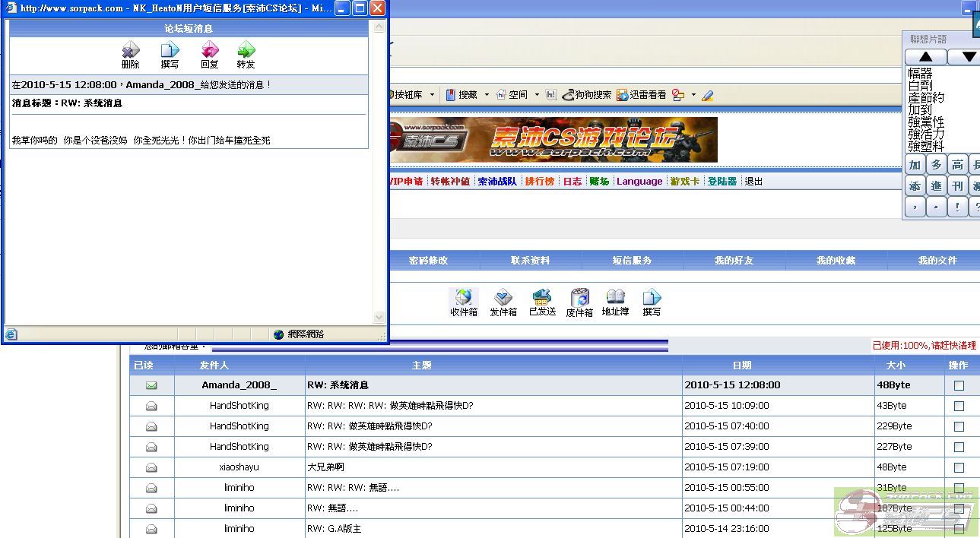This screenshot has height=538, width=980.
Task: Open message titled 大兄弟啊
Action: pos(325,467)
